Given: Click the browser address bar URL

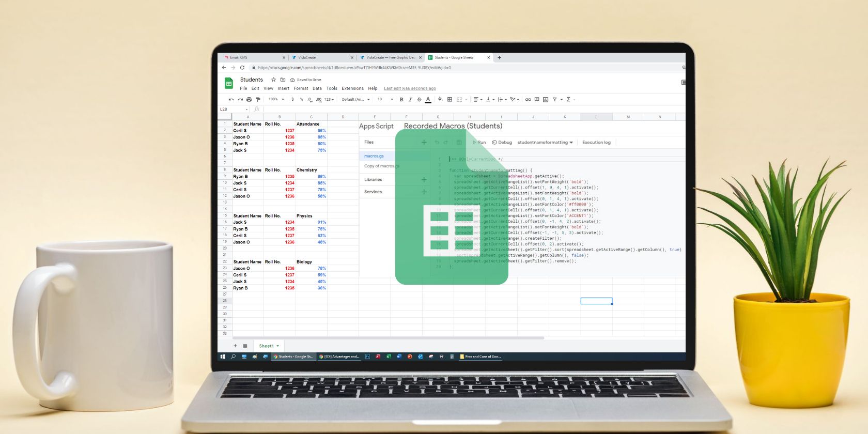Looking at the screenshot, I should 354,68.
